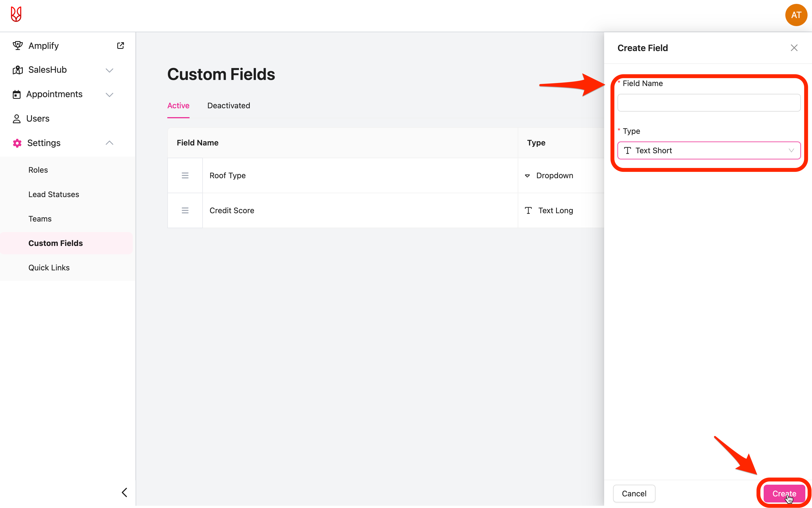This screenshot has height=508, width=812.
Task: Click the Cancel button
Action: pos(634,493)
